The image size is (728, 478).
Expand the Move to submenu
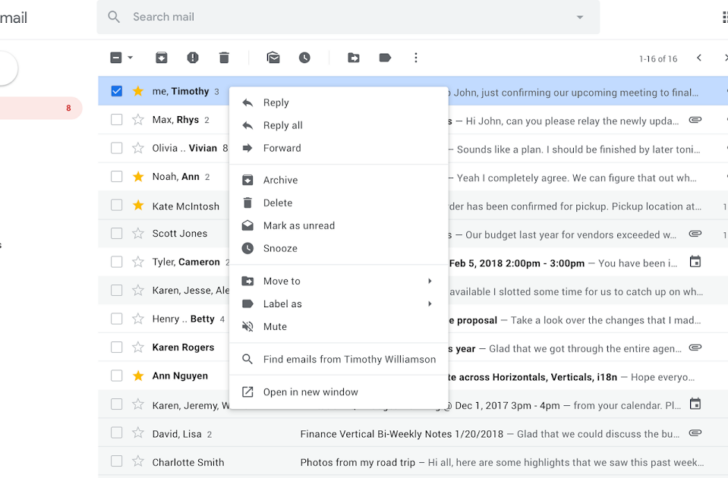tap(430, 281)
